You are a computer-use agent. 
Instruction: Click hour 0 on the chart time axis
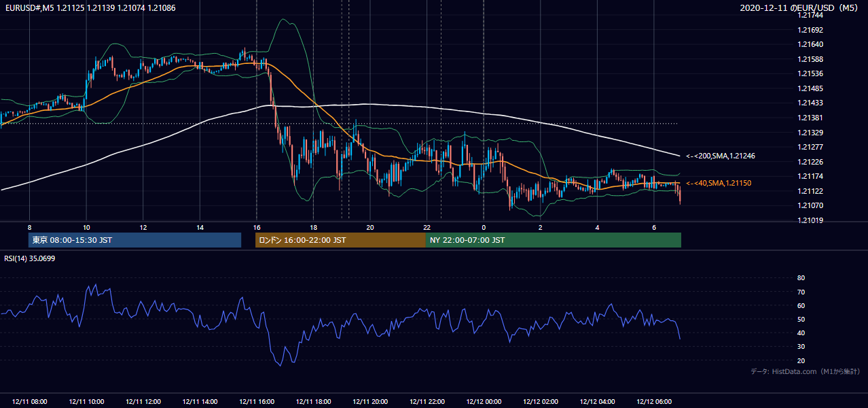[x=484, y=226]
